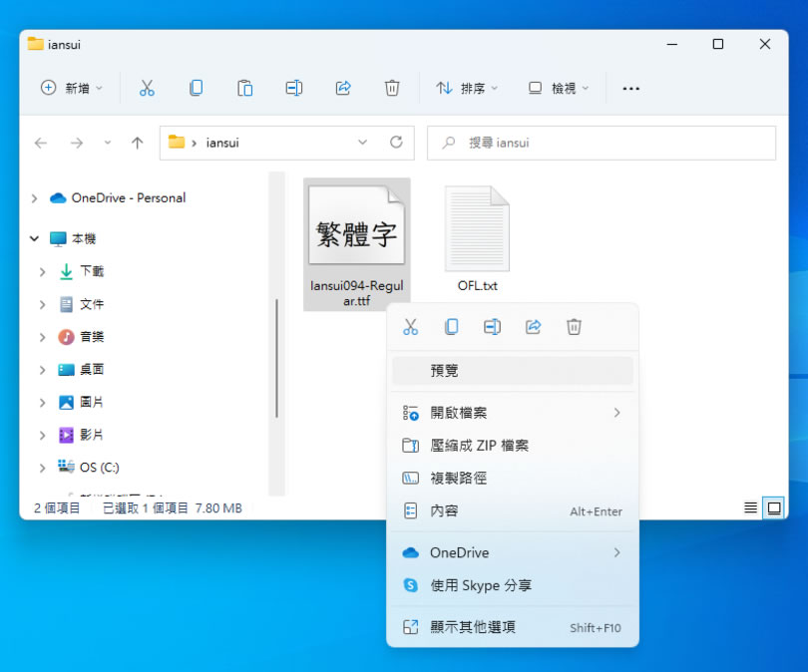
Task: Go forward with the forward arrow
Action: [76, 143]
